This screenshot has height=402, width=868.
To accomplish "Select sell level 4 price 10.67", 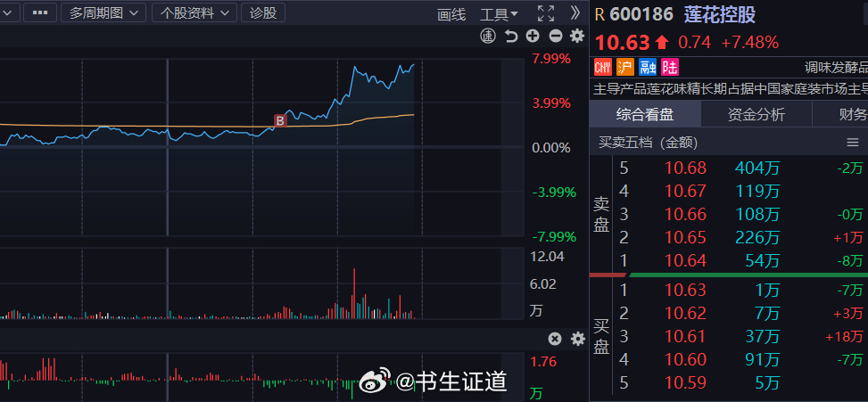I will pyautogui.click(x=685, y=192).
